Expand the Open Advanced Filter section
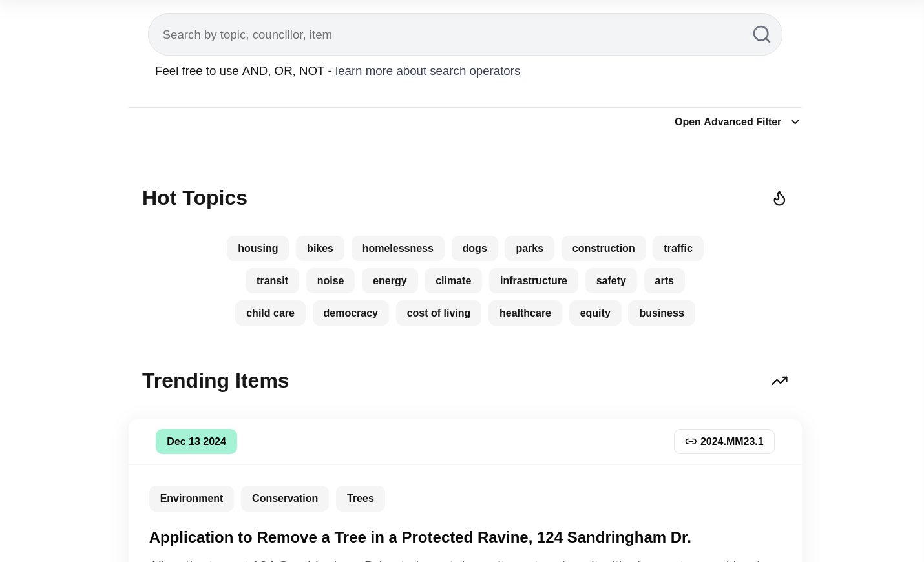Image resolution: width=924 pixels, height=562 pixels. pyautogui.click(x=728, y=121)
